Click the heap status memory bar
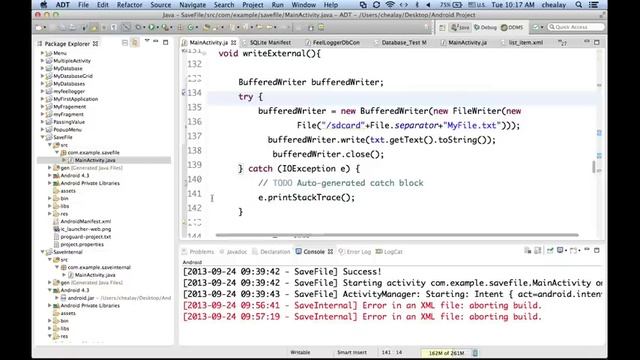Viewport: 640px width, 360px height. tap(446, 353)
